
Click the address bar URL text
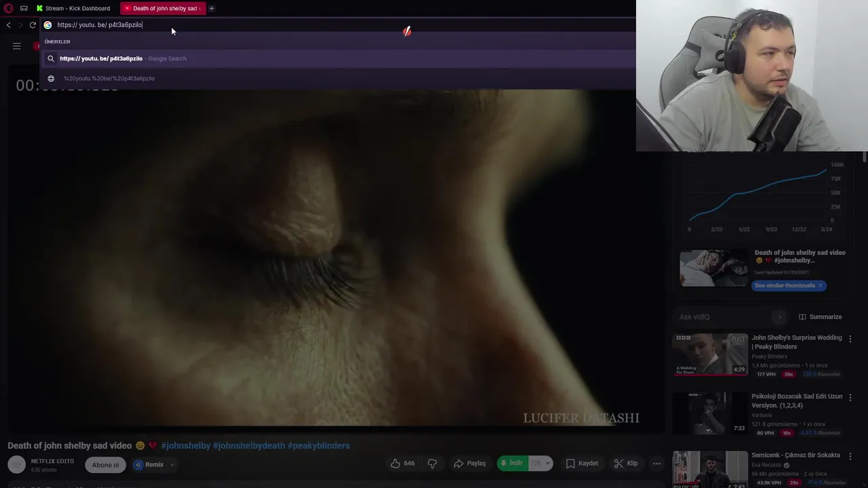pyautogui.click(x=100, y=25)
